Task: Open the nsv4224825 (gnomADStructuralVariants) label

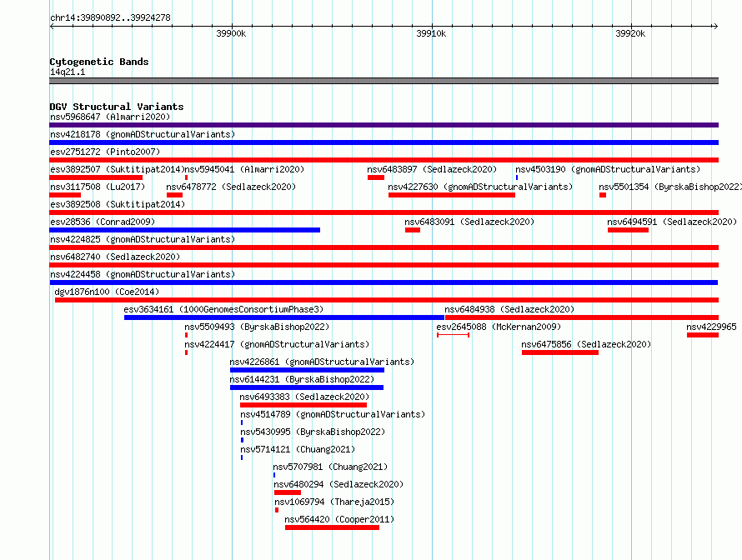Action: pos(143,239)
